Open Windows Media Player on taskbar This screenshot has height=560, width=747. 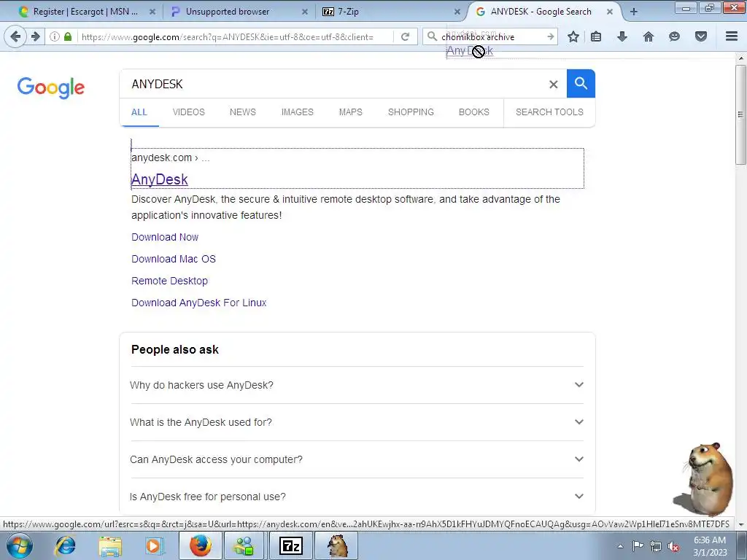click(153, 545)
